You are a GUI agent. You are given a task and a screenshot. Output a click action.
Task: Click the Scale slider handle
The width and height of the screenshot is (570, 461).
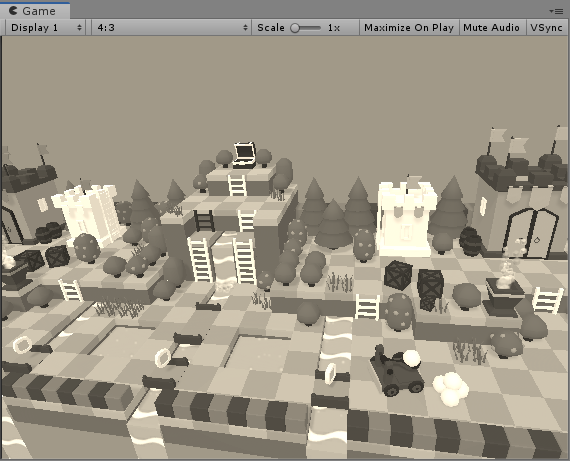click(295, 28)
